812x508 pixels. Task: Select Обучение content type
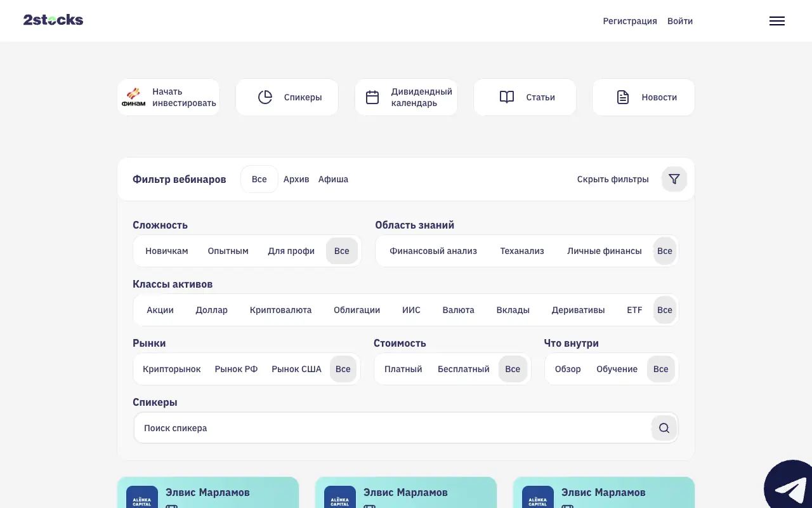point(617,369)
